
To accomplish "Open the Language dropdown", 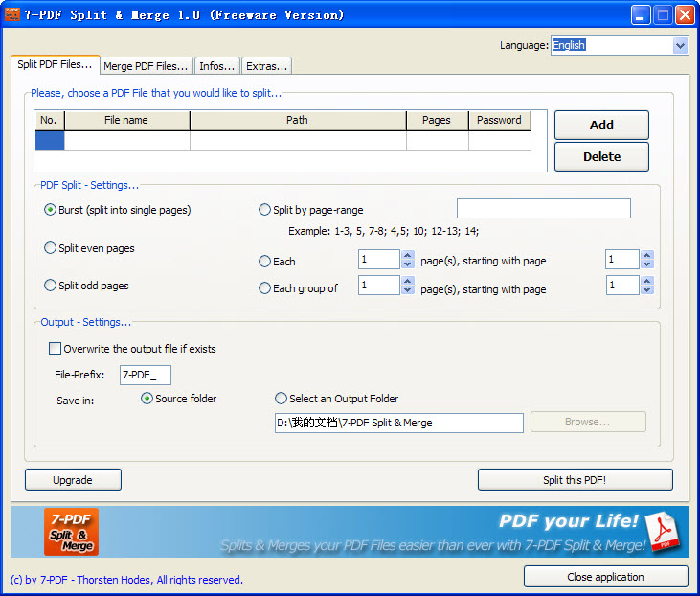I will point(680,45).
